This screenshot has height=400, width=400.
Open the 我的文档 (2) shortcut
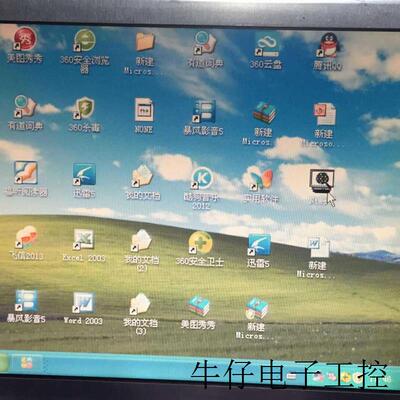pos(141,241)
